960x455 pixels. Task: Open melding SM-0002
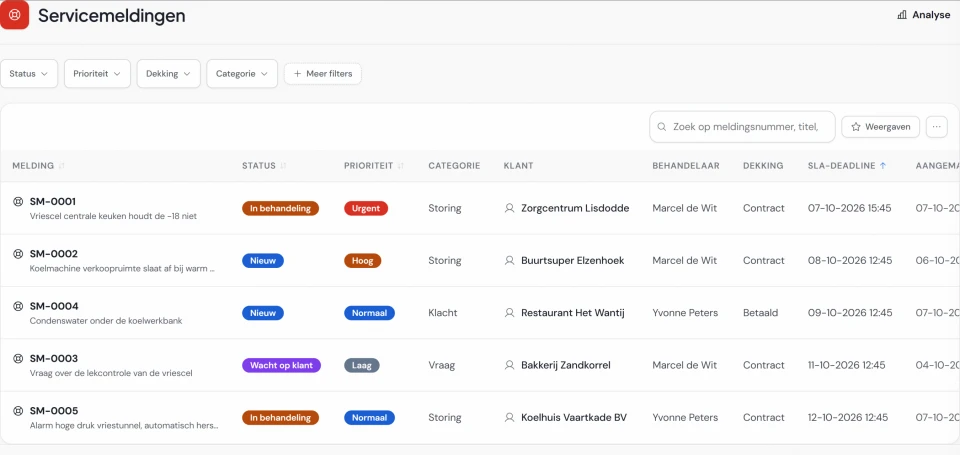coord(53,254)
